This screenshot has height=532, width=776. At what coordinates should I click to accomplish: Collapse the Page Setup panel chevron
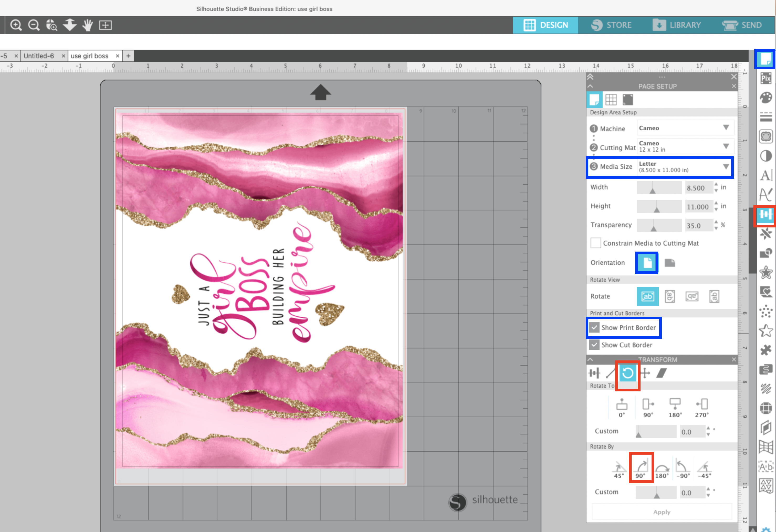coord(590,86)
